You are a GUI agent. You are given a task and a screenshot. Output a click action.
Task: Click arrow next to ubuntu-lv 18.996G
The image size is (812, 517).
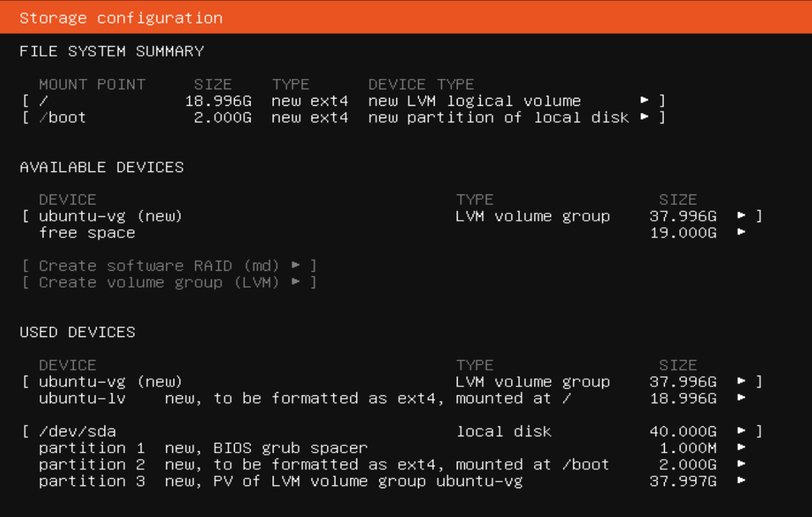click(x=742, y=397)
